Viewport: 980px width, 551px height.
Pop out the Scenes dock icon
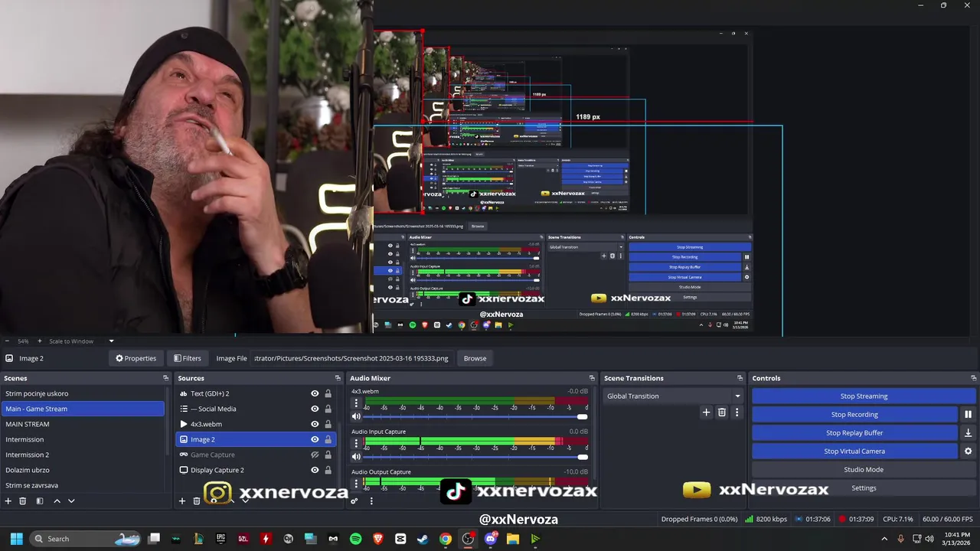click(165, 378)
